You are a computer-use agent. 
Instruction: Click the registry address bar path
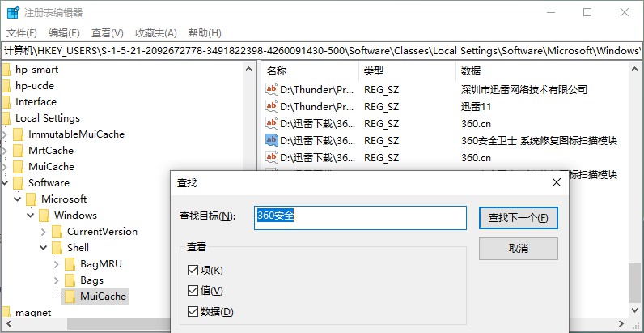pos(321,51)
